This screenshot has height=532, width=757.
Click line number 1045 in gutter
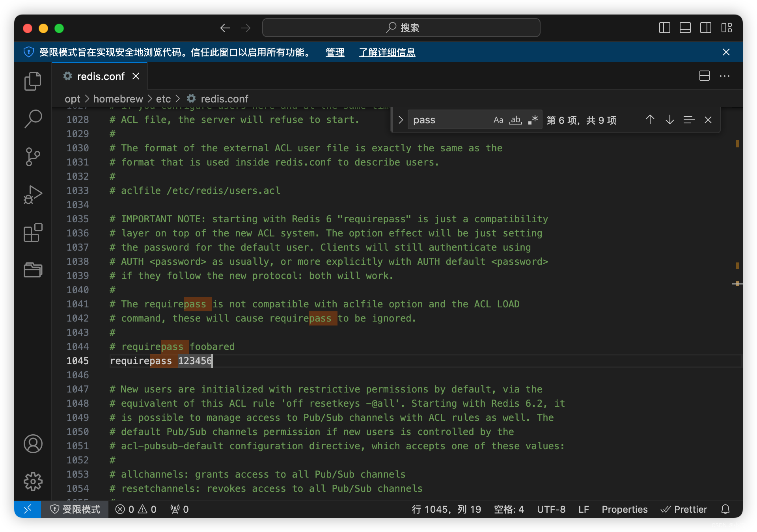(78, 361)
